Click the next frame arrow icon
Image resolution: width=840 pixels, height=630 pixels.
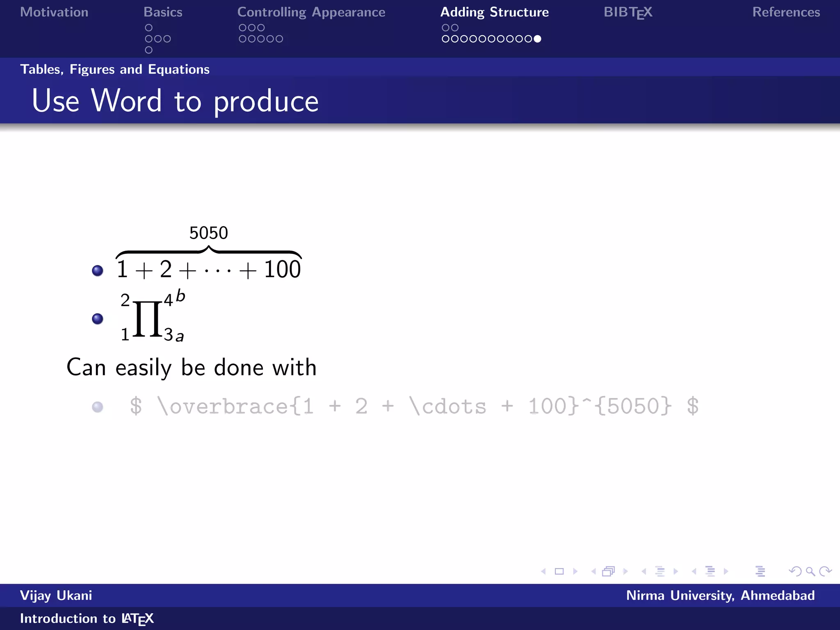coord(625,571)
